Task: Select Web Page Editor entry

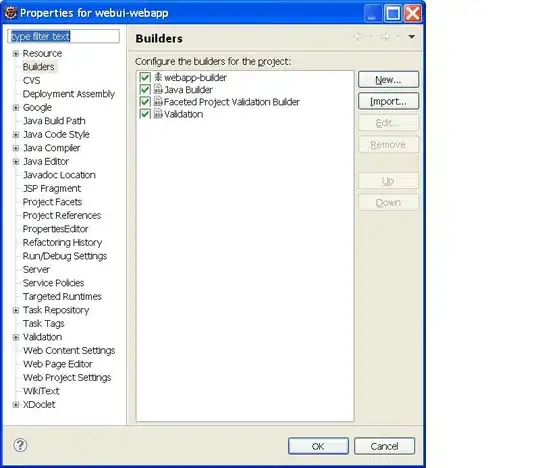Action: (58, 364)
